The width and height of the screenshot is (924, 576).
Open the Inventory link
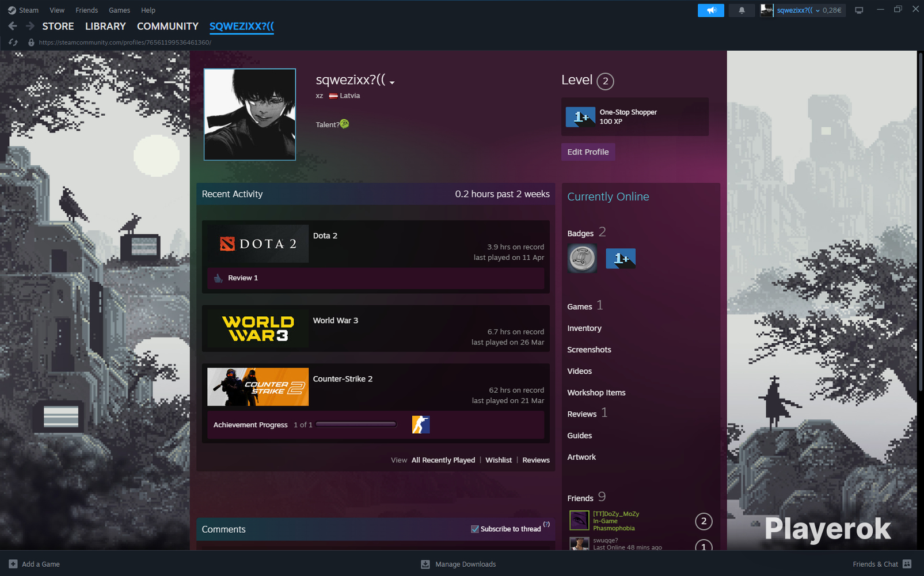[584, 328]
